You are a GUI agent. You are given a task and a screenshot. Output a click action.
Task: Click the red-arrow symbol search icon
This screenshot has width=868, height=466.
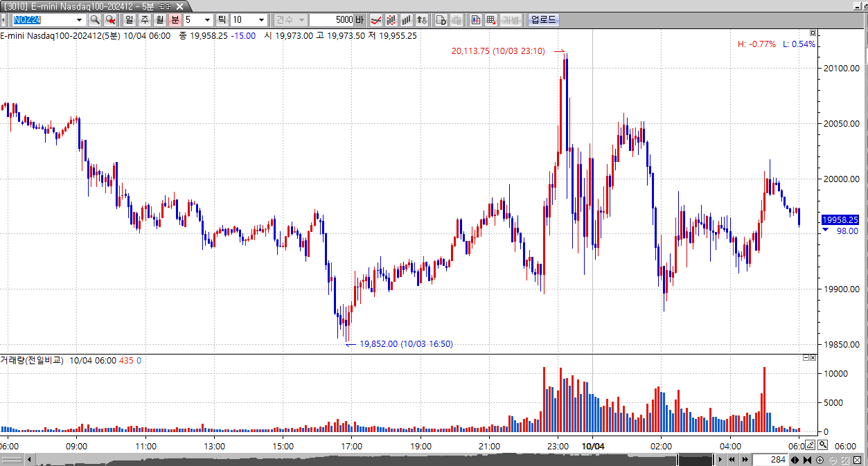[110, 20]
